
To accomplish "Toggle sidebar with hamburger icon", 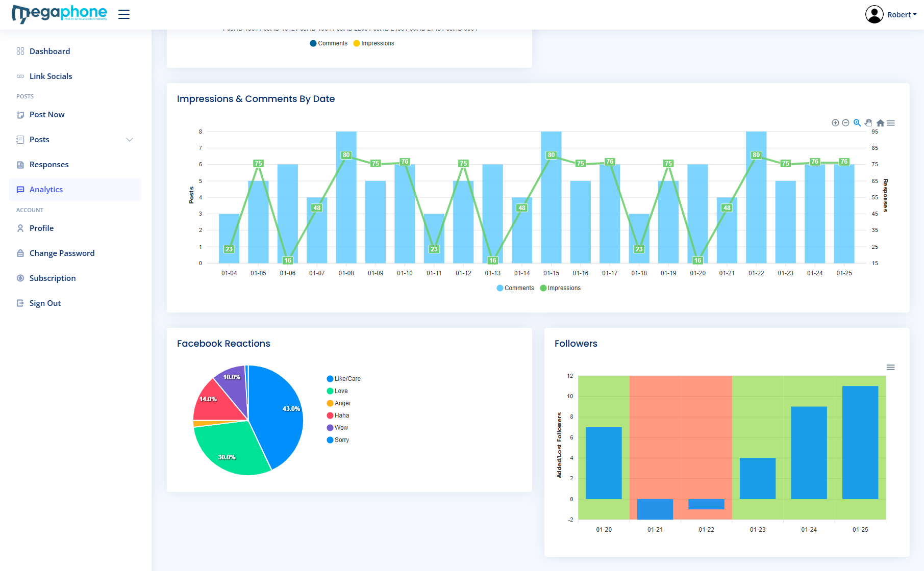I will point(124,14).
